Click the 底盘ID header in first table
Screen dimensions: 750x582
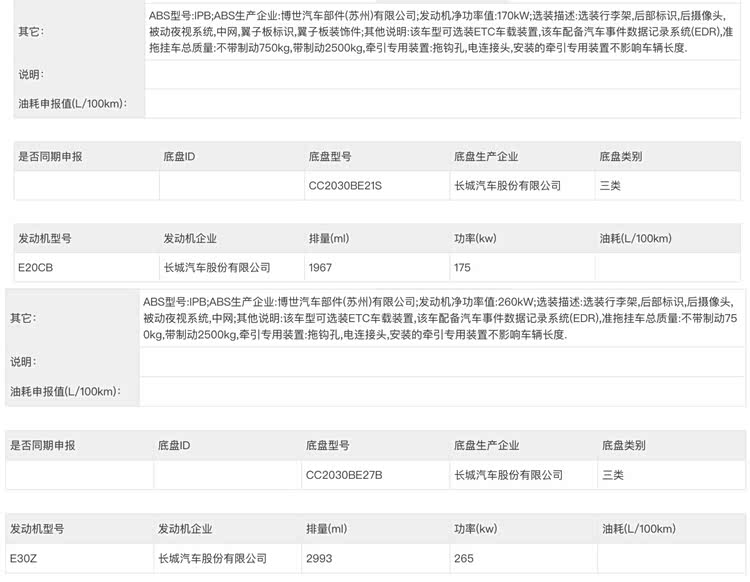coord(179,156)
